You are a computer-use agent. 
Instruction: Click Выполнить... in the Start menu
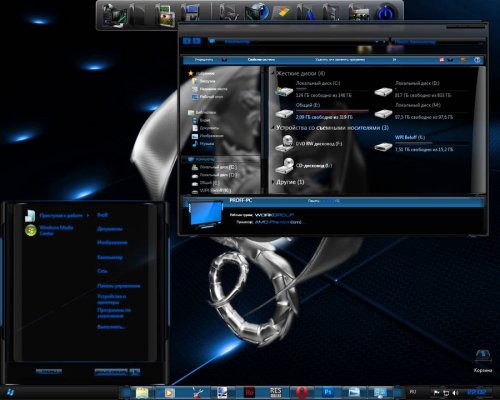[111, 327]
